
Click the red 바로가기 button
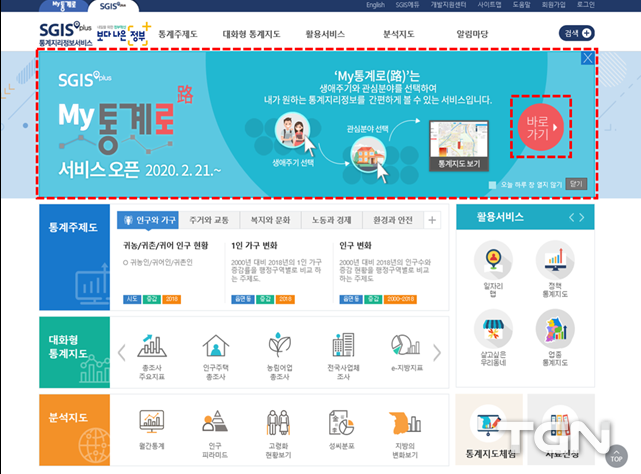pos(540,127)
